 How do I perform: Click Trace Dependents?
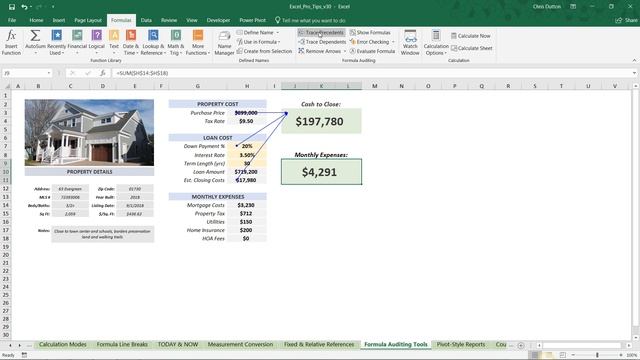point(322,42)
